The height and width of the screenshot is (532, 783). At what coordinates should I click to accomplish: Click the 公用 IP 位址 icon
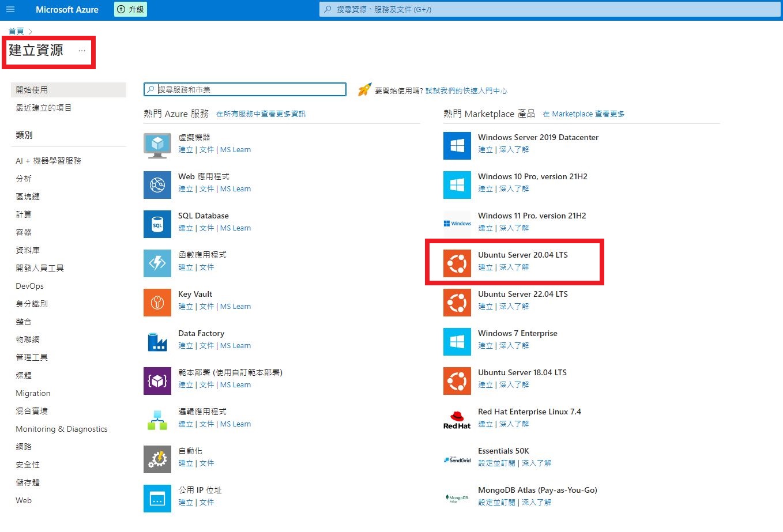pyautogui.click(x=157, y=498)
